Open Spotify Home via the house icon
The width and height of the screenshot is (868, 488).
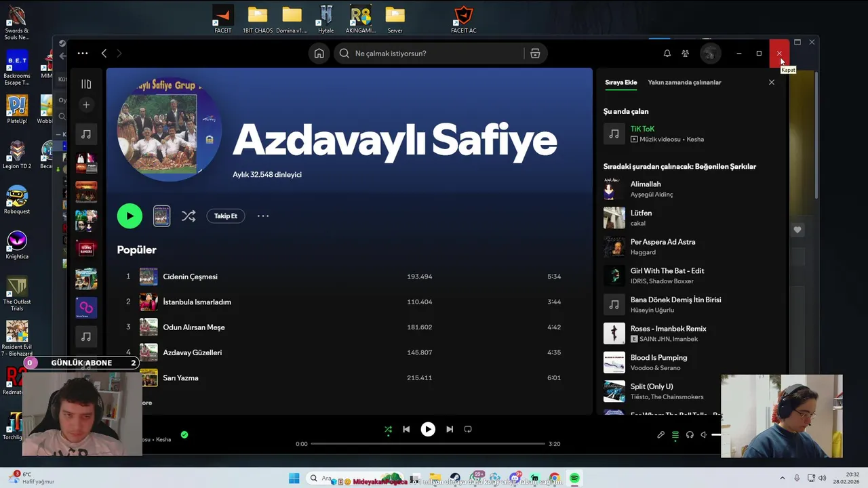319,54
